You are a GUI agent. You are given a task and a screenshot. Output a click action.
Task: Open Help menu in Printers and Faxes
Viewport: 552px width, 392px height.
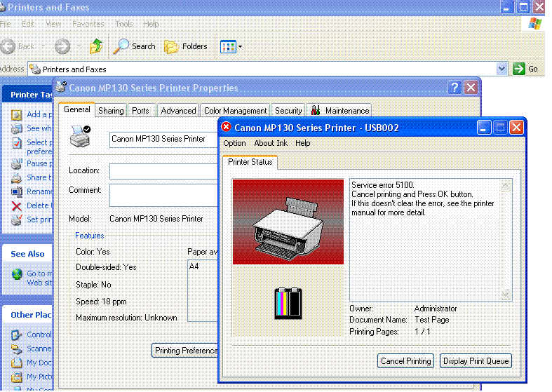(152, 24)
